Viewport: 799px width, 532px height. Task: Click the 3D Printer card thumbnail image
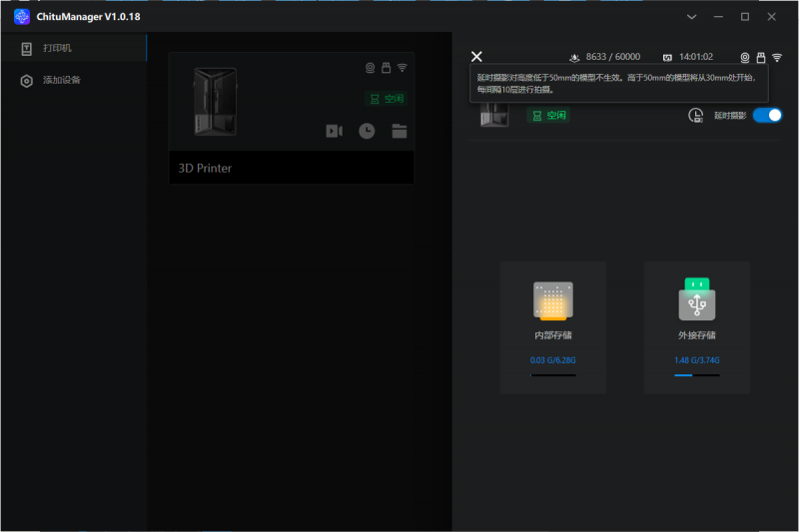pos(215,102)
